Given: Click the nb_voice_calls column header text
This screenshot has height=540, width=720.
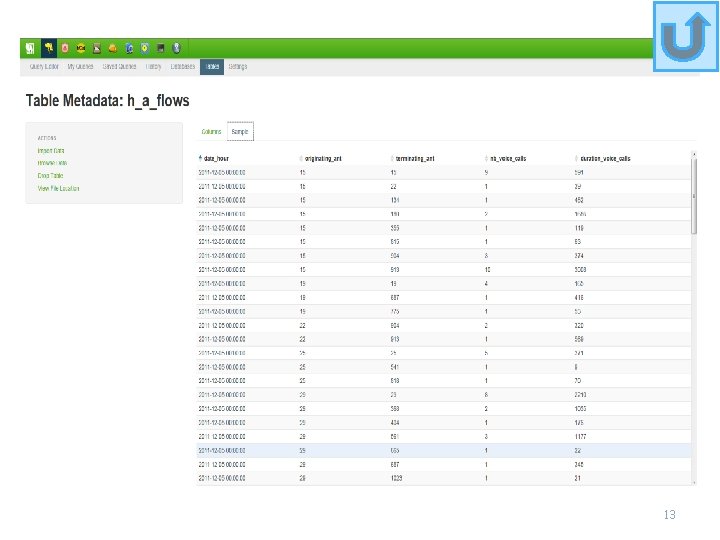Looking at the screenshot, I should tap(508, 158).
